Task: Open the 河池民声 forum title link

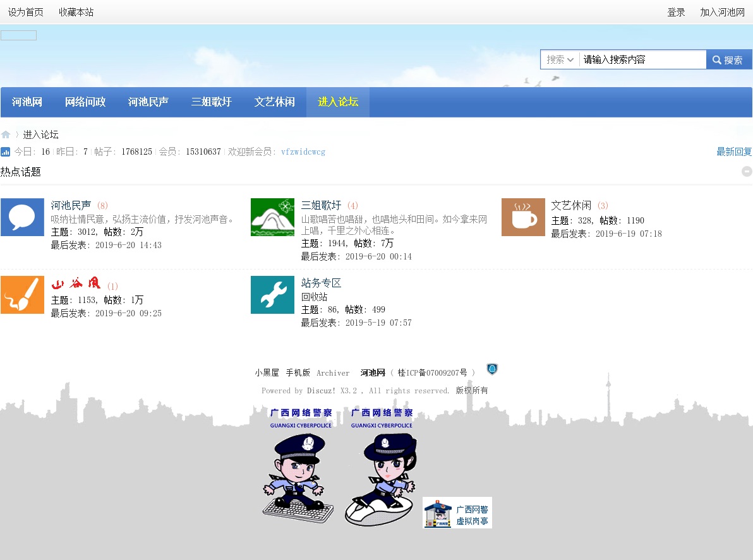Action: [x=71, y=205]
